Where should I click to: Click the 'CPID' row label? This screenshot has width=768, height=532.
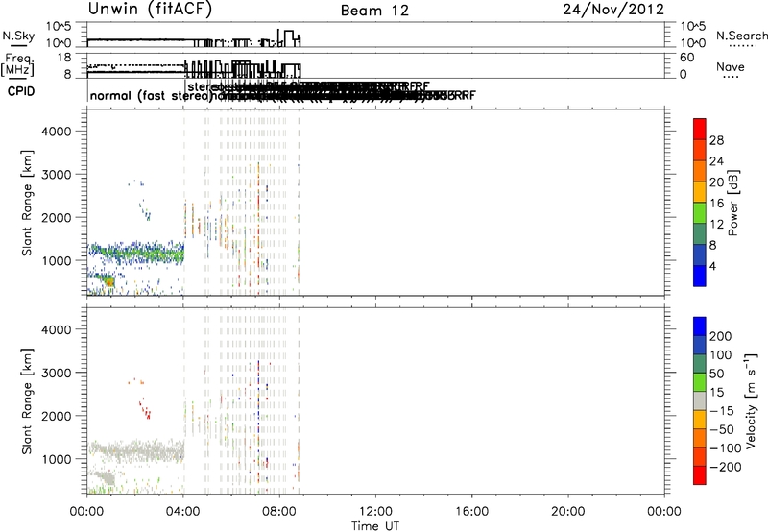(21, 91)
